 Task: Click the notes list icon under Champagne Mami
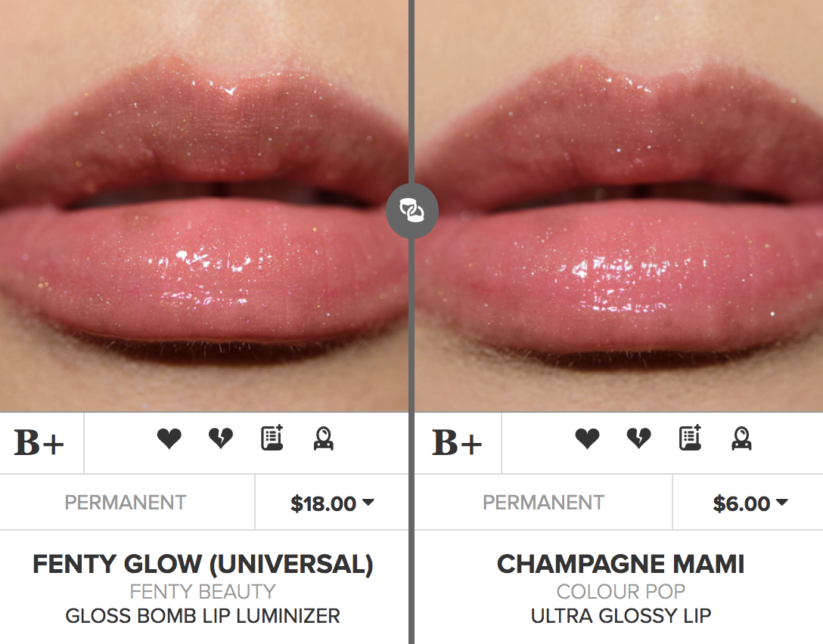click(690, 438)
